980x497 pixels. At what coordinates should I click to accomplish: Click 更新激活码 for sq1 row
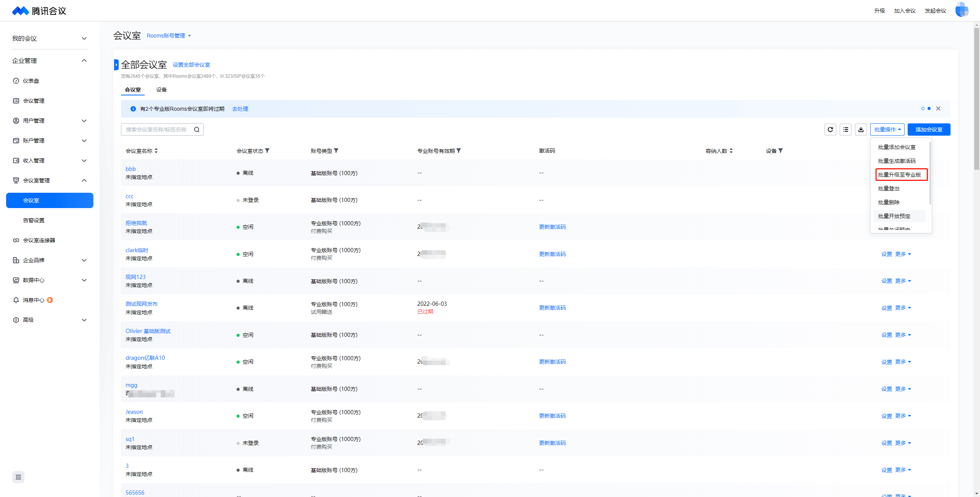552,443
